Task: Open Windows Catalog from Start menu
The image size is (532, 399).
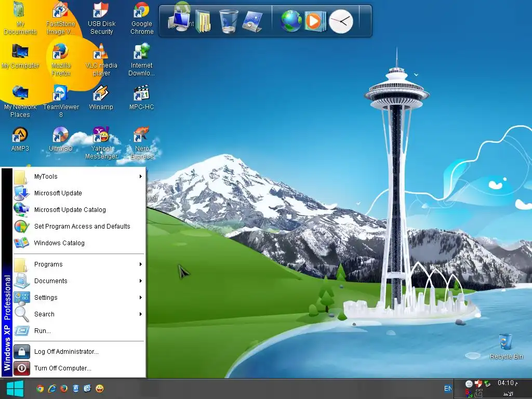Action: tap(79, 243)
